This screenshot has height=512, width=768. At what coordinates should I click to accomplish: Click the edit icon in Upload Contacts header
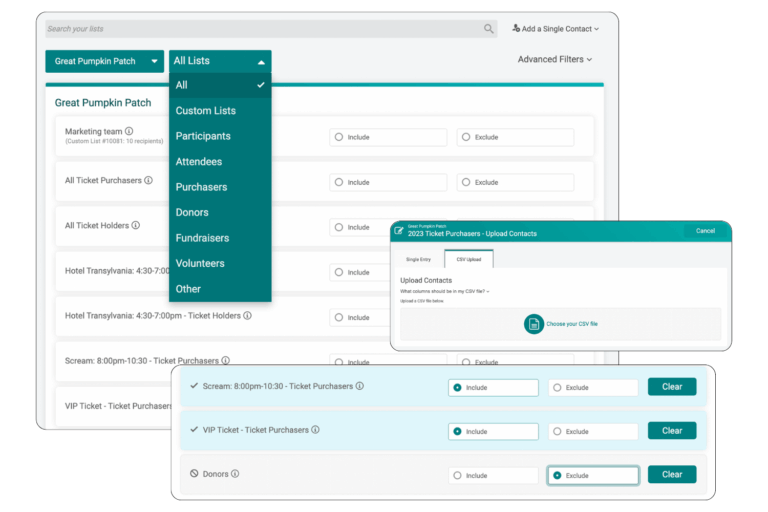399,230
